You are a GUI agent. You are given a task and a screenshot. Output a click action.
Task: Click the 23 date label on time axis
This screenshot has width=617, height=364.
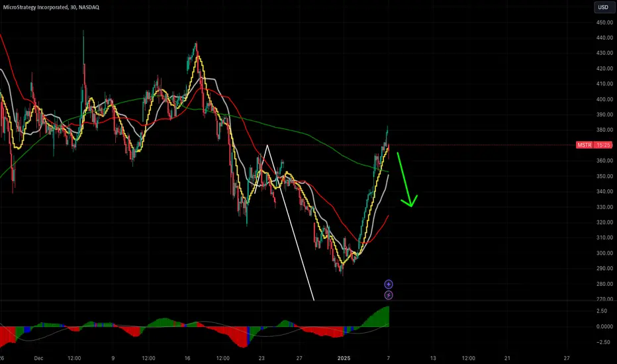coord(261,358)
